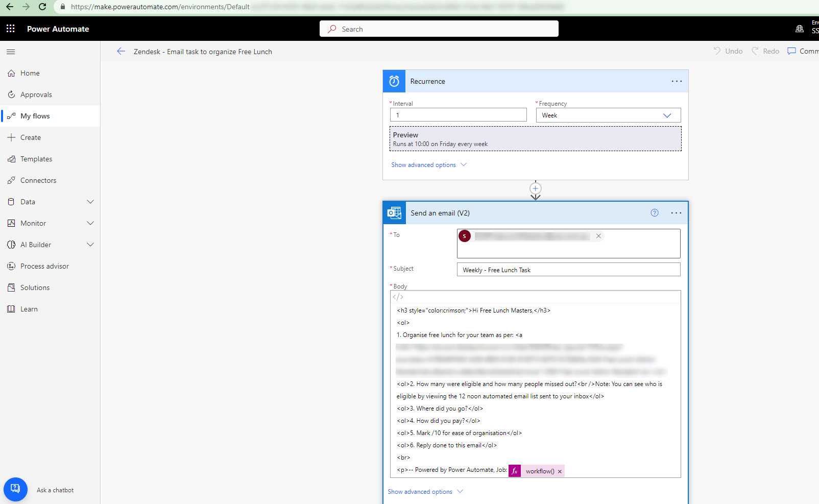Expand the Data section in sidebar
This screenshot has width=819, height=504.
pos(90,202)
